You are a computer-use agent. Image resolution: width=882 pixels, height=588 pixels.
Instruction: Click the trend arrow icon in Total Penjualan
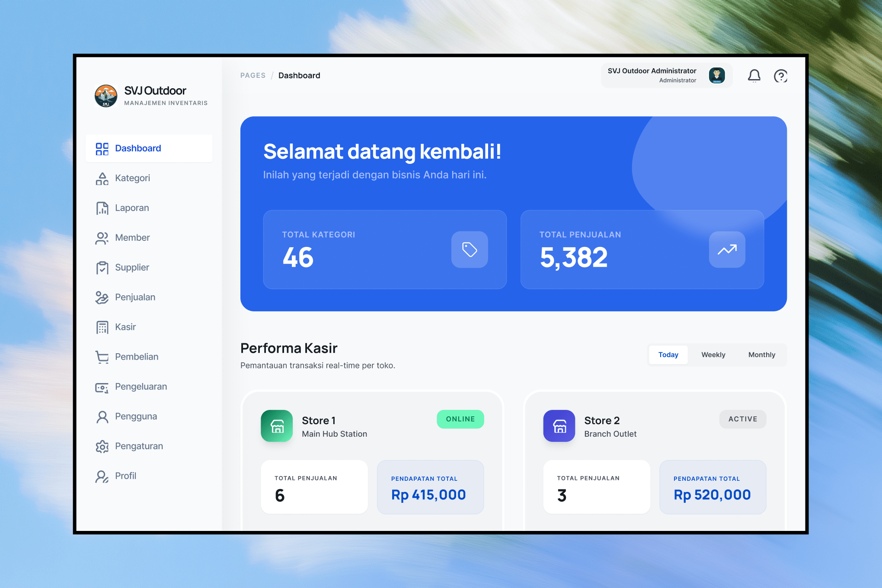[727, 249]
